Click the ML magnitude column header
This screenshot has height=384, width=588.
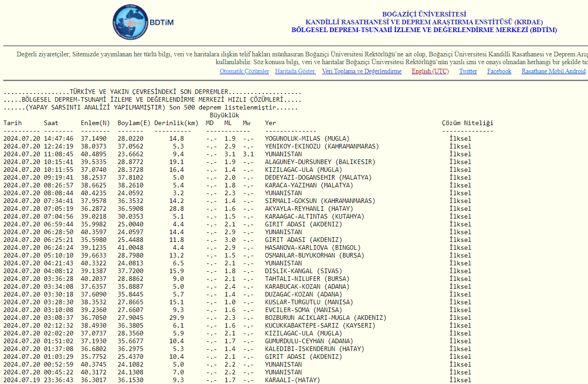click(228, 123)
